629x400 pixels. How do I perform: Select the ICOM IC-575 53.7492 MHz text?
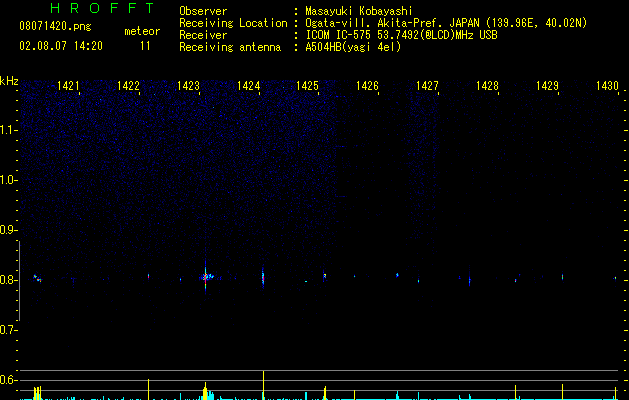point(401,35)
